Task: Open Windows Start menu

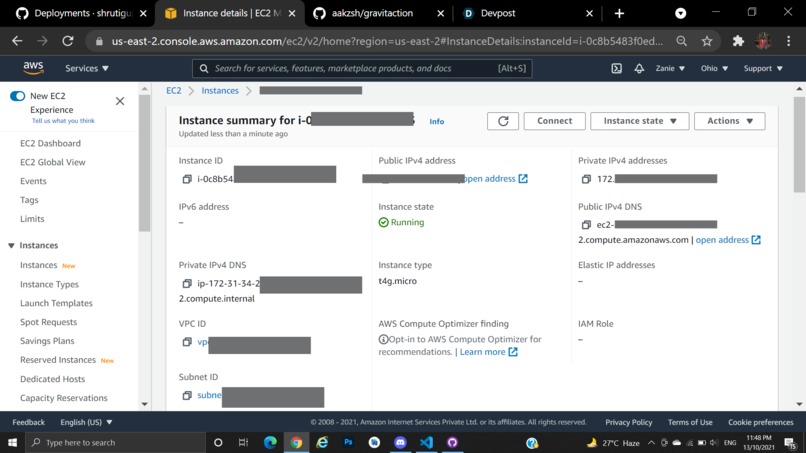Action: (12, 442)
